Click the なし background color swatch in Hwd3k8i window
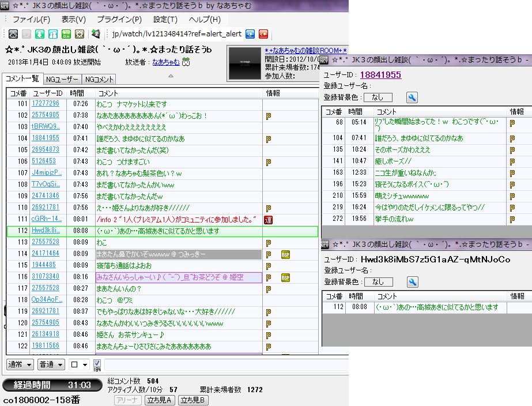The height and width of the screenshot is (406, 532). [379, 282]
